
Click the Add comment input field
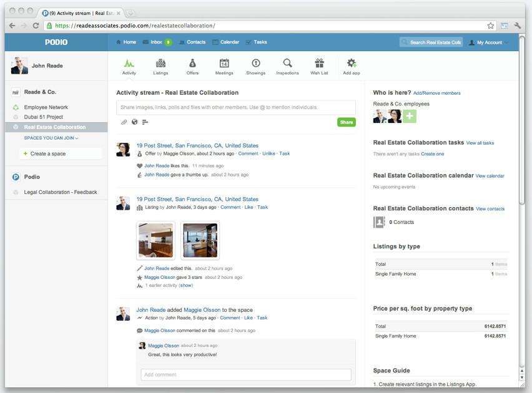[246, 375]
